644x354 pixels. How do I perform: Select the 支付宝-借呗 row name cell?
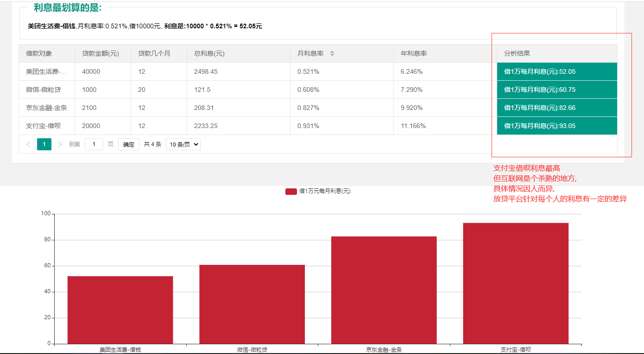(47, 126)
